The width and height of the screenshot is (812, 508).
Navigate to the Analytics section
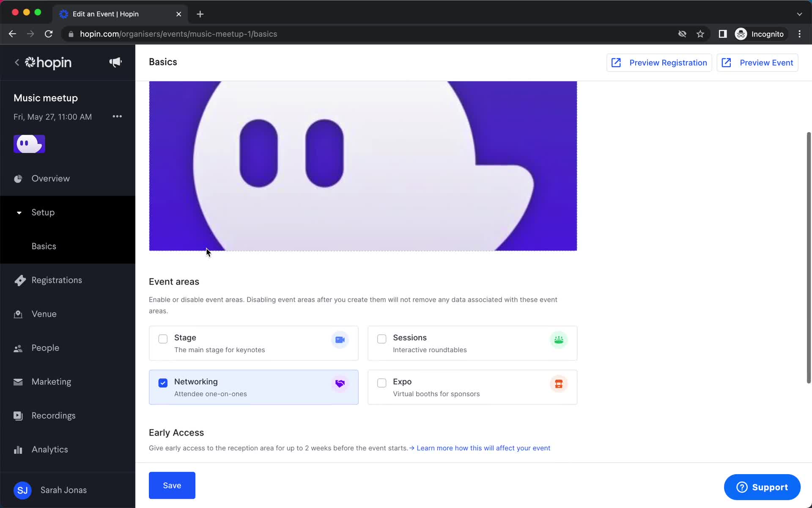[49, 450]
